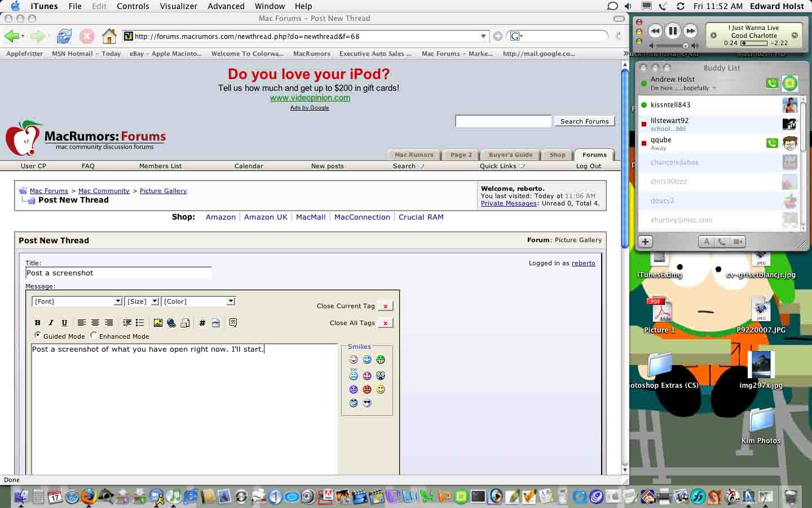This screenshot has height=508, width=812.
Task: Click Close All Tags button
Action: click(x=385, y=323)
